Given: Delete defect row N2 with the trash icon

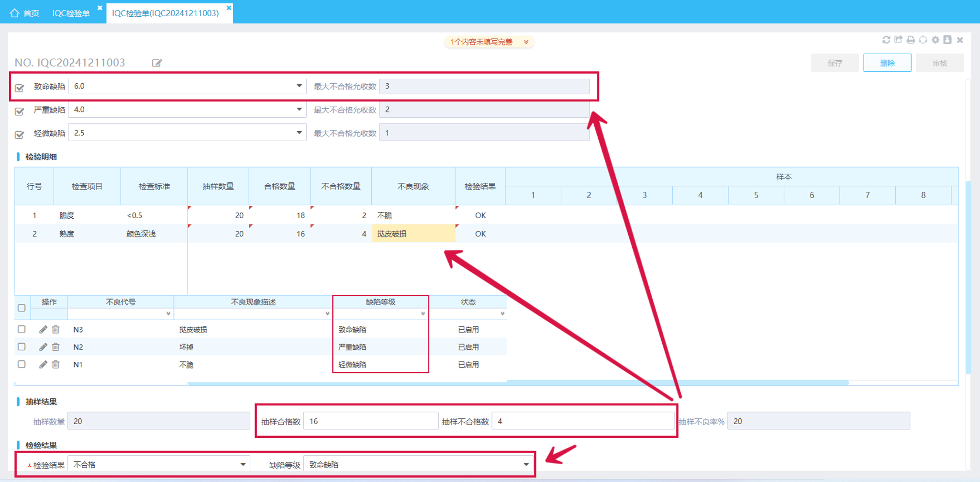Looking at the screenshot, I should coord(56,347).
